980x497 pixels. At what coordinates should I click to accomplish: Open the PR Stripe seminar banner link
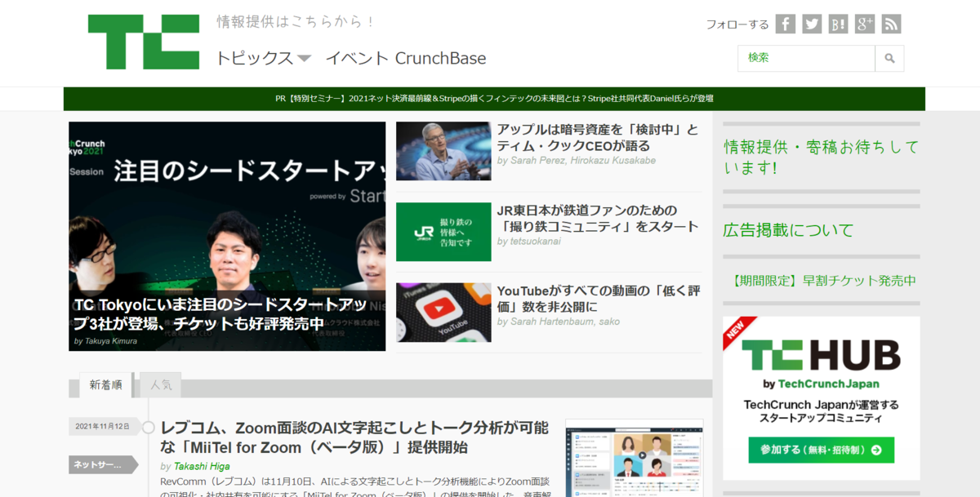tap(494, 99)
